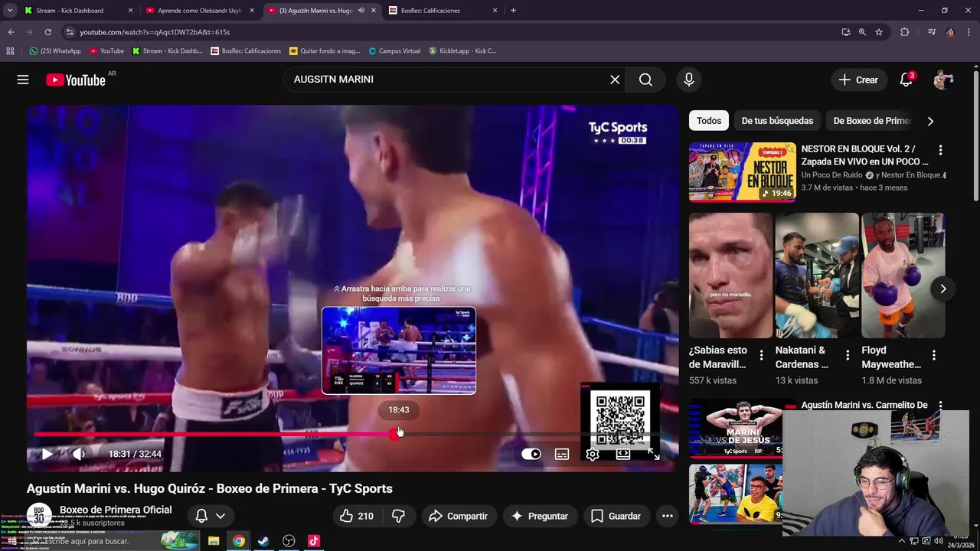Show more filter chips with right arrow
Image resolution: width=980 pixels, height=551 pixels.
pos(930,121)
